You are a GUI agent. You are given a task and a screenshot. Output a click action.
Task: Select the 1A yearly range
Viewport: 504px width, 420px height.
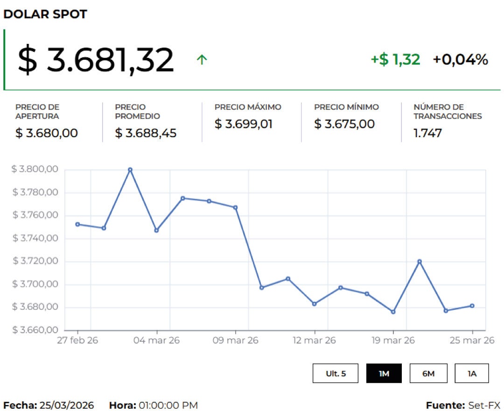point(471,373)
